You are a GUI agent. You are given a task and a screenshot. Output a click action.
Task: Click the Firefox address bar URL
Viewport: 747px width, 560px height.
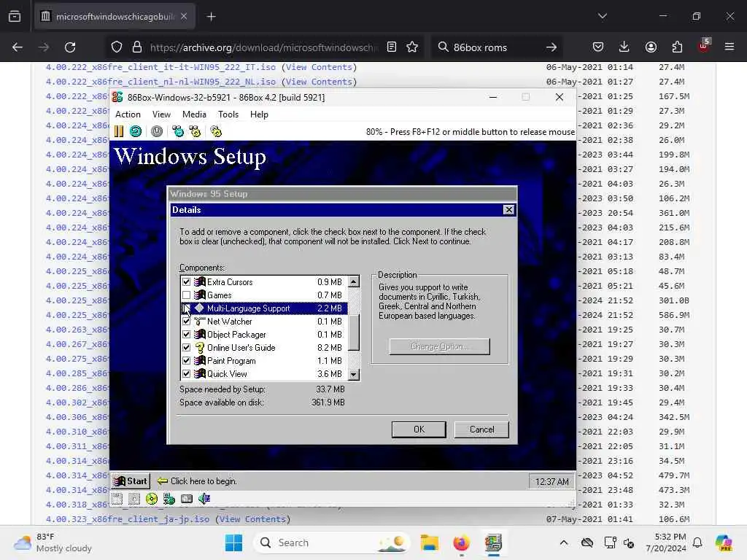[x=264, y=47]
